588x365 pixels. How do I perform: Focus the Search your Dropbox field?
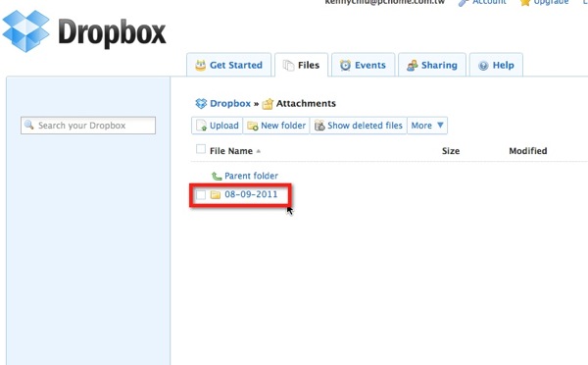click(x=88, y=126)
